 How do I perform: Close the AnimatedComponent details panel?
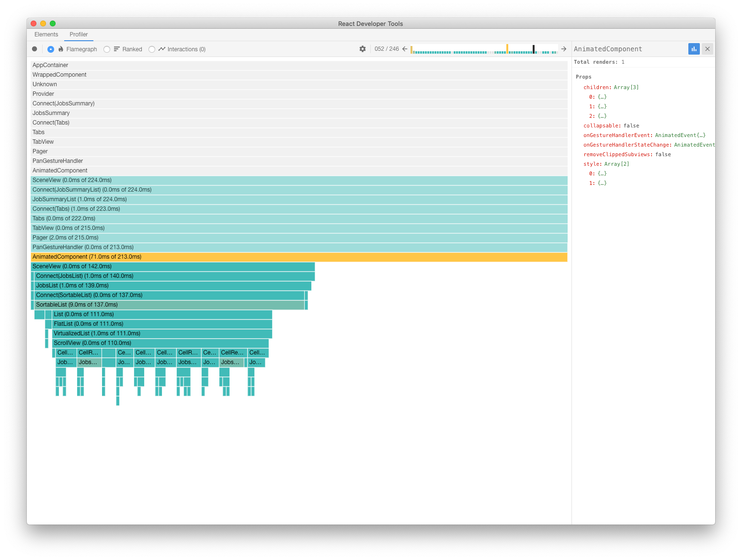708,48
